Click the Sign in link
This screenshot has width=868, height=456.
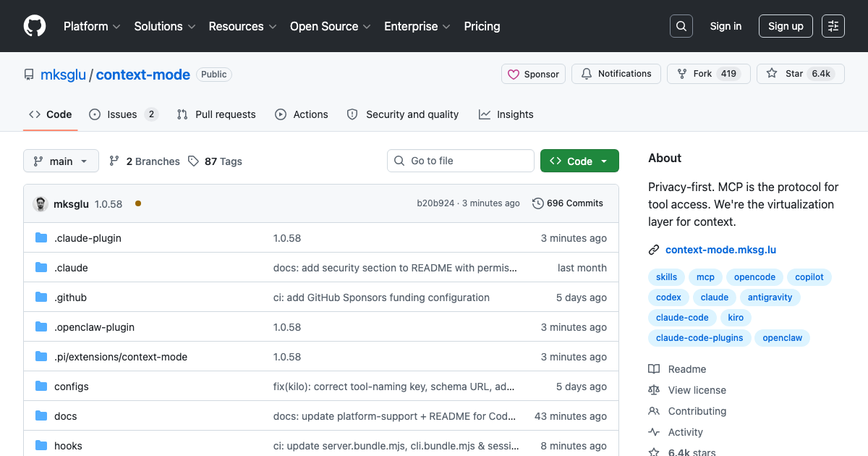tap(726, 26)
